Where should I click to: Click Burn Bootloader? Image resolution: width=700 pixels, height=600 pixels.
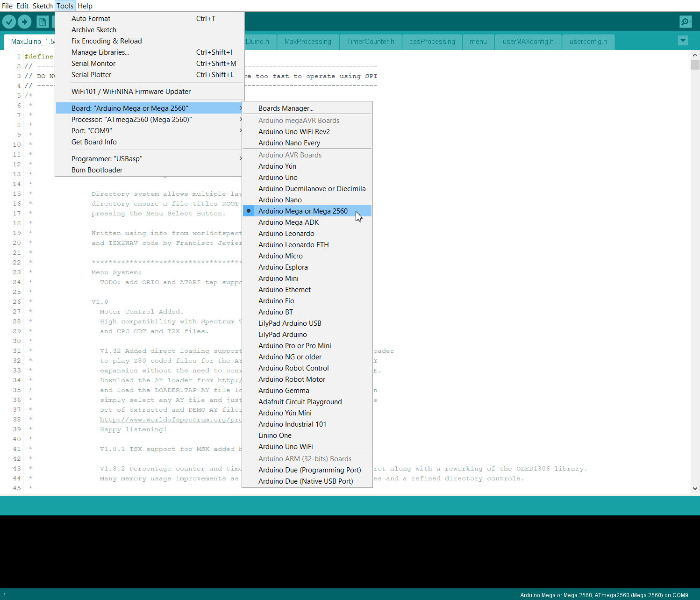pyautogui.click(x=150, y=170)
